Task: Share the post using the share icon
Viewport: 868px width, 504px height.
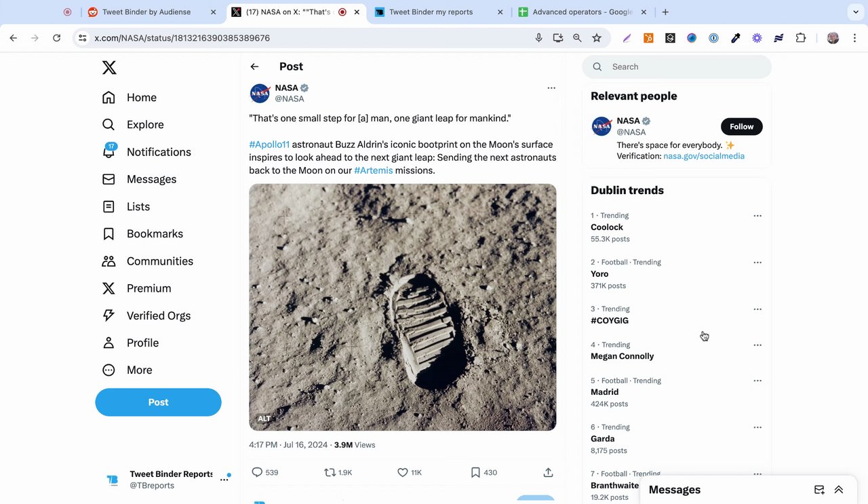Action: (x=548, y=472)
